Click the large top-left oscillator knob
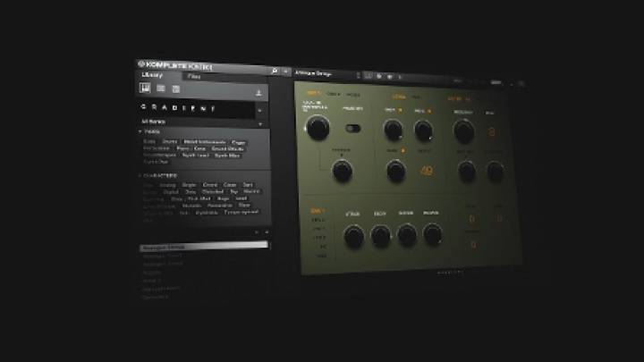This screenshot has width=644, height=362. 318,128
